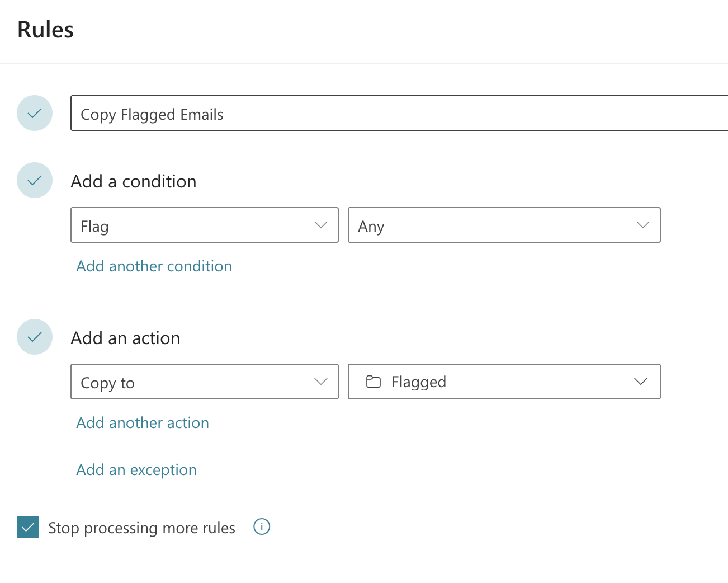Open the Copy to action dropdown
Screen dimensions: 728x583
205,382
